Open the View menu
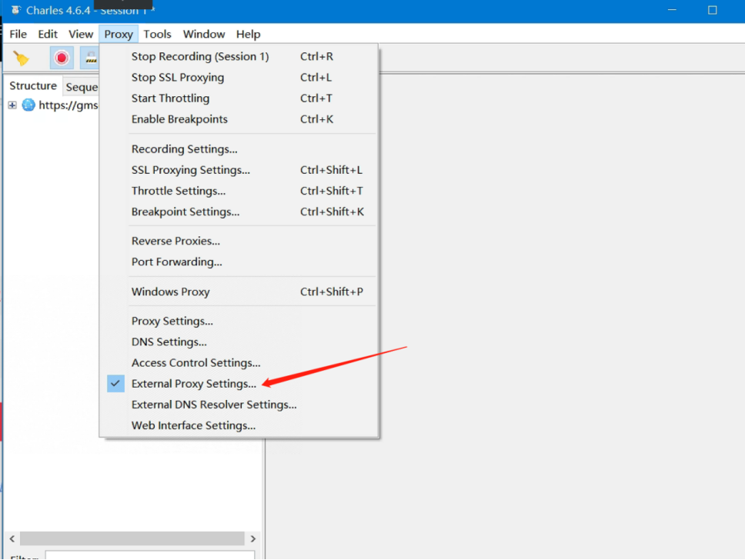 (x=81, y=34)
